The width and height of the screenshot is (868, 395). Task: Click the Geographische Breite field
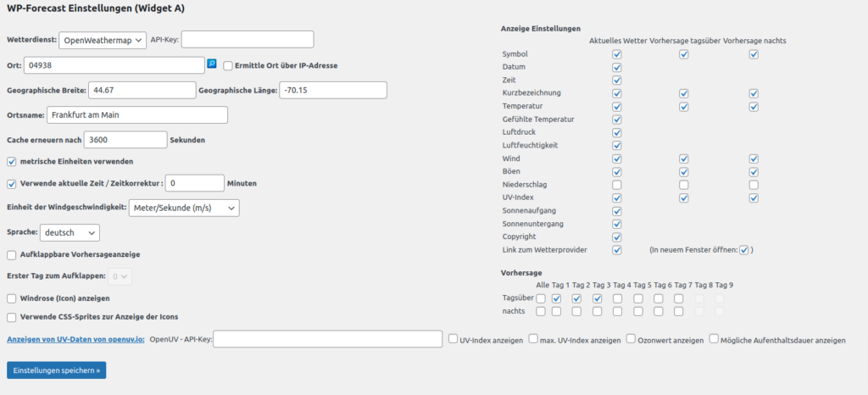pyautogui.click(x=142, y=90)
